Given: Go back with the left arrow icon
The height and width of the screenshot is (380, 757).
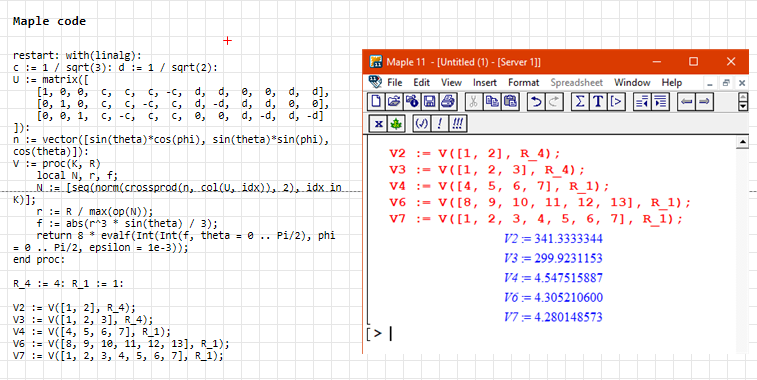Looking at the screenshot, I should [686, 101].
